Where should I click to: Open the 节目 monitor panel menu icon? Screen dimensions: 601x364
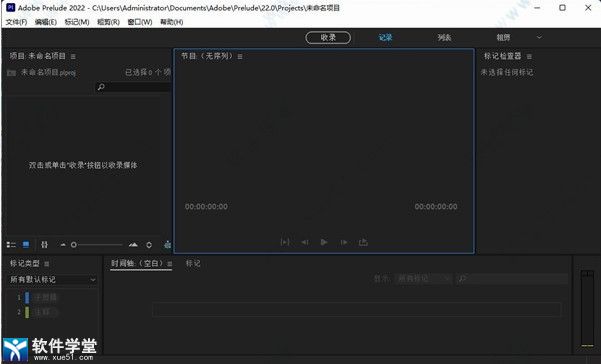point(240,56)
